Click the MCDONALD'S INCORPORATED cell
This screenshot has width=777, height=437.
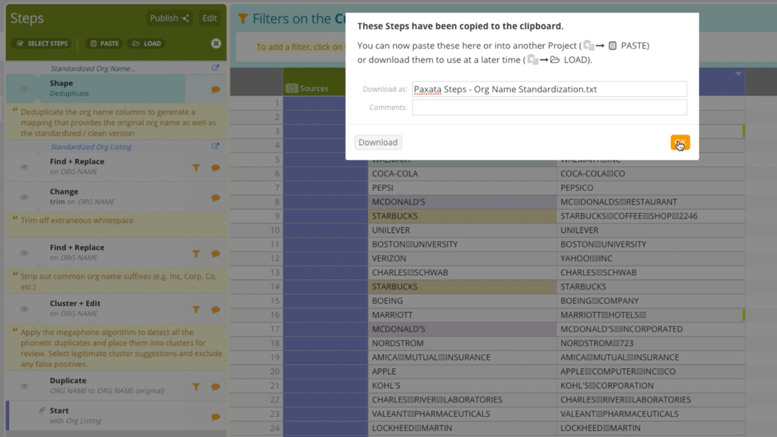click(x=651, y=329)
